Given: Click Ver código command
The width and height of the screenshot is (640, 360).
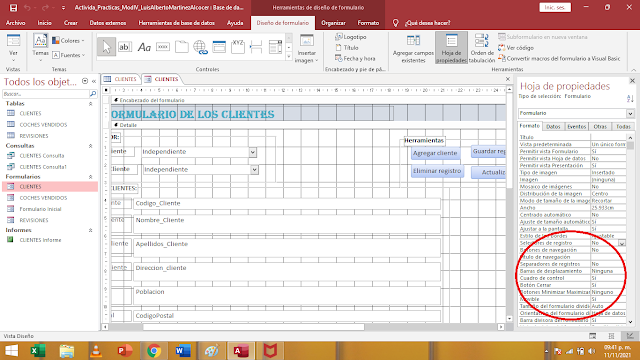Looking at the screenshot, I should coord(516,48).
